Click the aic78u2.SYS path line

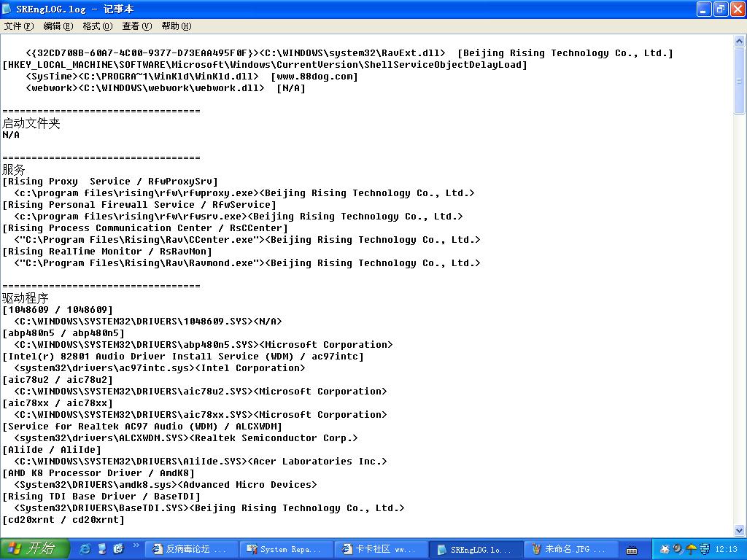pos(201,392)
